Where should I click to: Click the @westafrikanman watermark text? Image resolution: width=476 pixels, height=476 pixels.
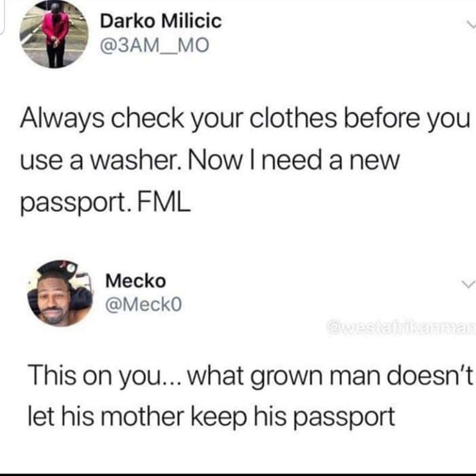tap(401, 328)
